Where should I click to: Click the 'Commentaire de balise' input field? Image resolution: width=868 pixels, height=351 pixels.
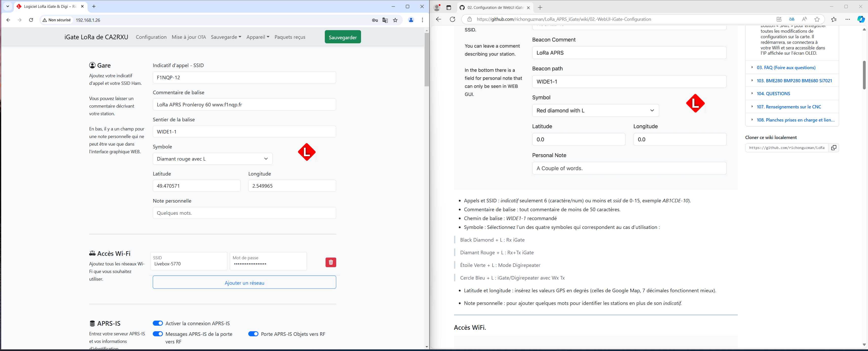[244, 104]
